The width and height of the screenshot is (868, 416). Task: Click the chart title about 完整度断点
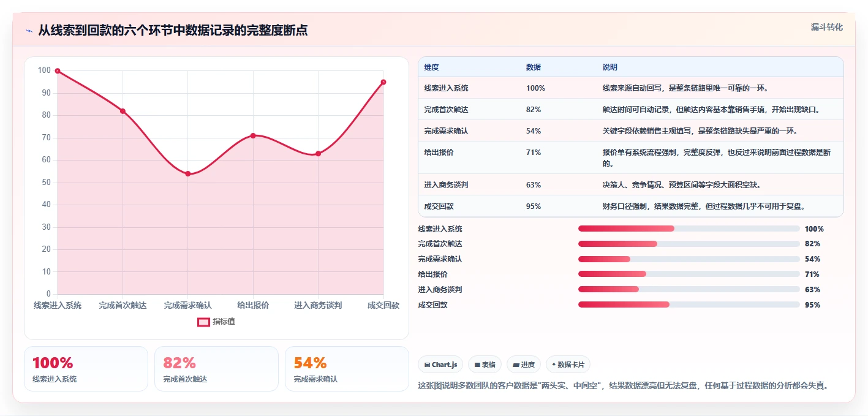coord(173,31)
